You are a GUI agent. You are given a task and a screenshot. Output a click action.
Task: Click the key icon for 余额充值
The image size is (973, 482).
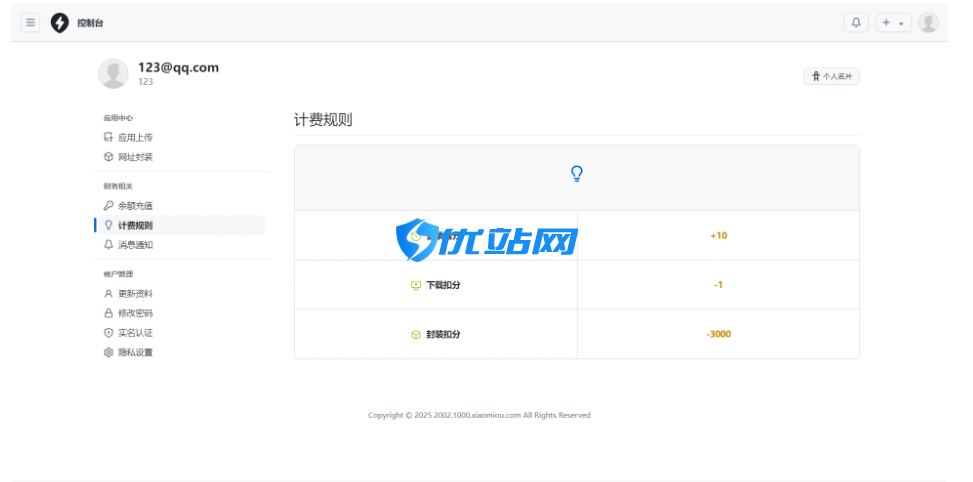click(x=108, y=205)
